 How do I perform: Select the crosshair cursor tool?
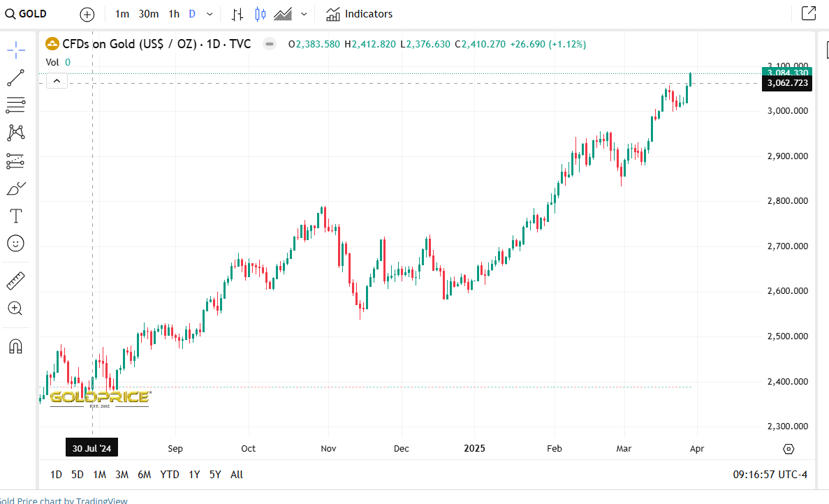(x=16, y=50)
